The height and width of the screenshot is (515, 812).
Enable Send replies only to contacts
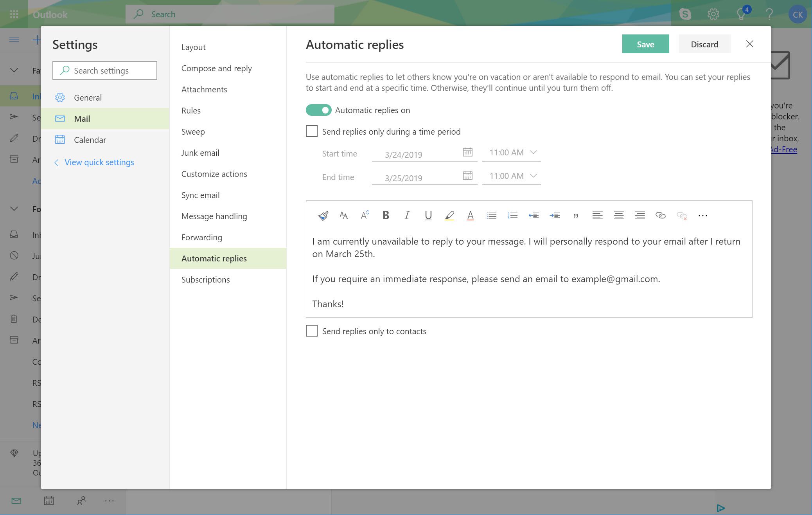click(311, 330)
